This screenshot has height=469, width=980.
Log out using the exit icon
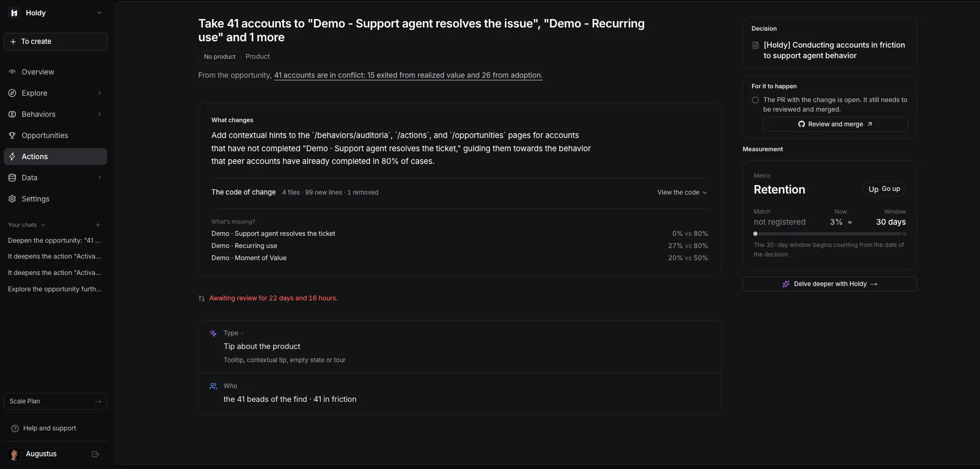click(96, 454)
